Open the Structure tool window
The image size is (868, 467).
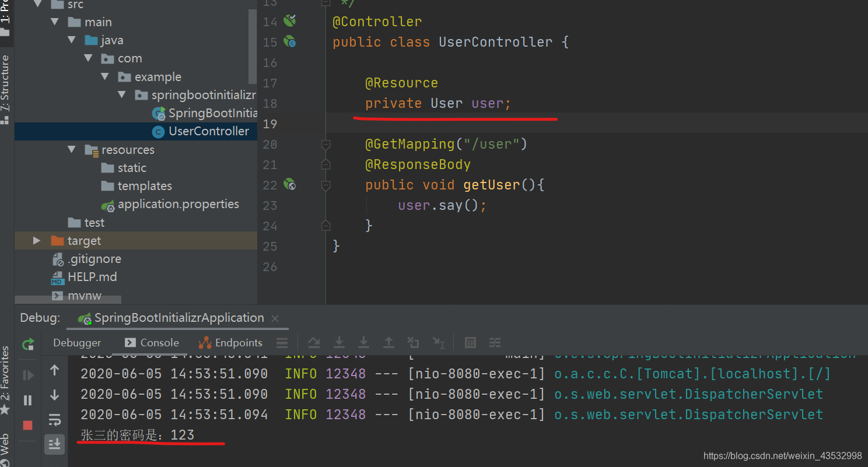(x=5, y=89)
